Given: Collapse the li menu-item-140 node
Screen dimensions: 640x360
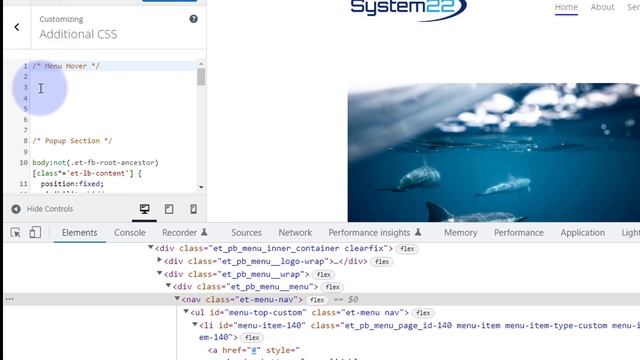Looking at the screenshot, I should click(x=195, y=324).
